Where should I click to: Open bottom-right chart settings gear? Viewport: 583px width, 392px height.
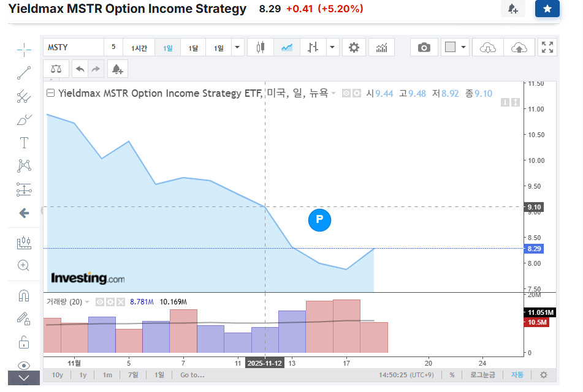coord(544,375)
